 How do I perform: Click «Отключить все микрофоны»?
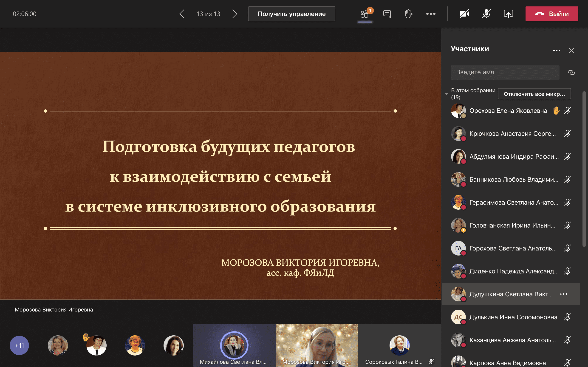[534, 94]
